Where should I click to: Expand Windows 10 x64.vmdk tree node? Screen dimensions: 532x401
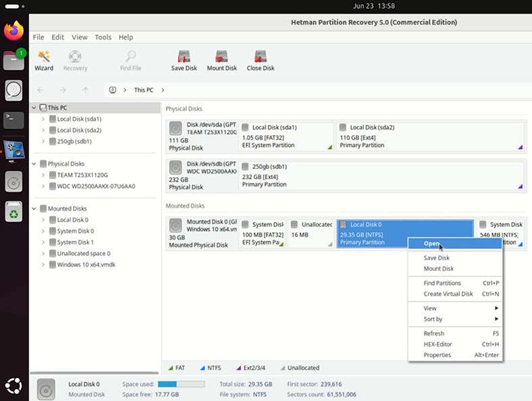pos(43,264)
